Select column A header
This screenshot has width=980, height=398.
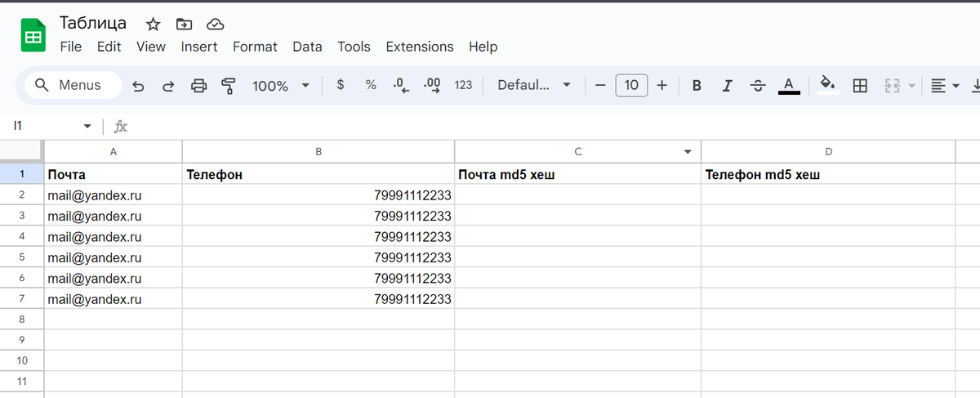(x=114, y=152)
